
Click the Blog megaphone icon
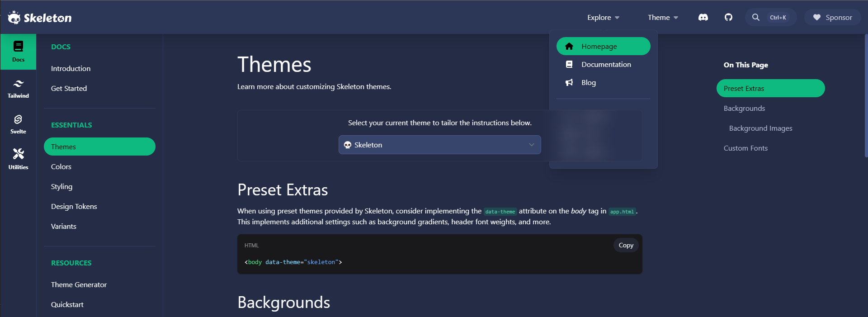pos(569,82)
